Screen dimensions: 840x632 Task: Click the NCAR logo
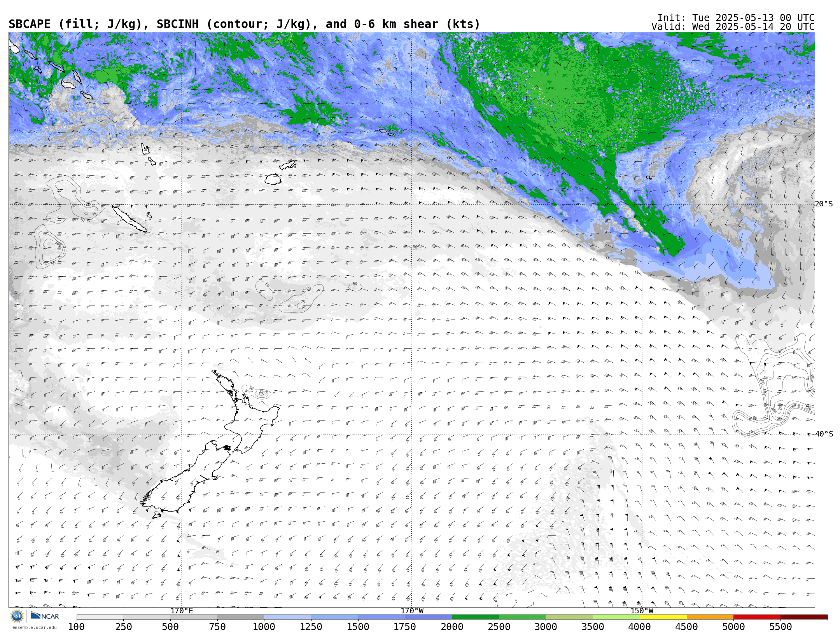click(x=45, y=616)
